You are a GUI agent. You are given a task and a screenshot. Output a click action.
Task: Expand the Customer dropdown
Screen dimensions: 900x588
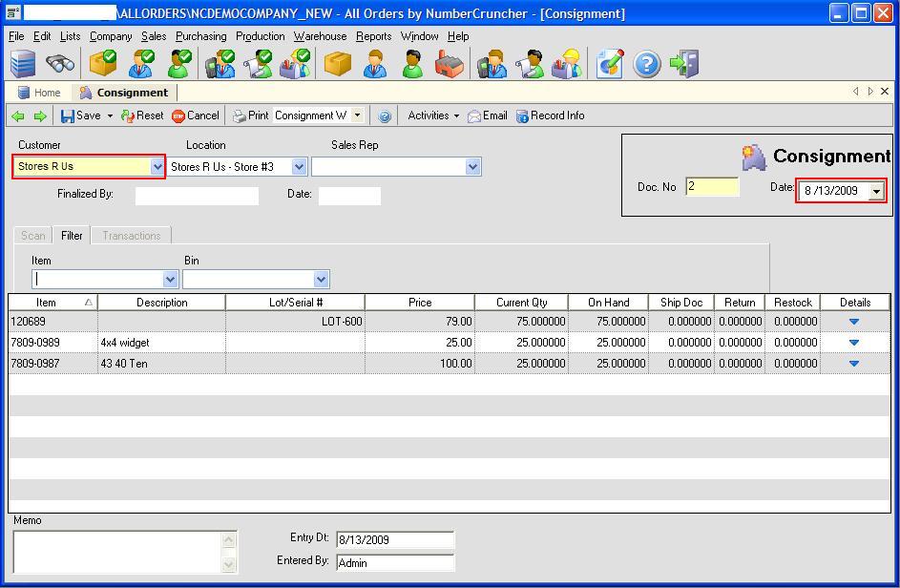pyautogui.click(x=157, y=166)
